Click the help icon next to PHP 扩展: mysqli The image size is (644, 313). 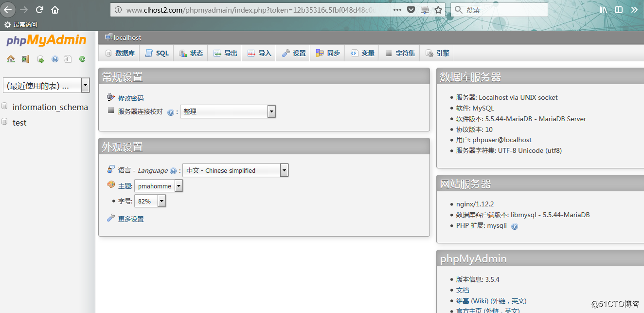tap(515, 226)
